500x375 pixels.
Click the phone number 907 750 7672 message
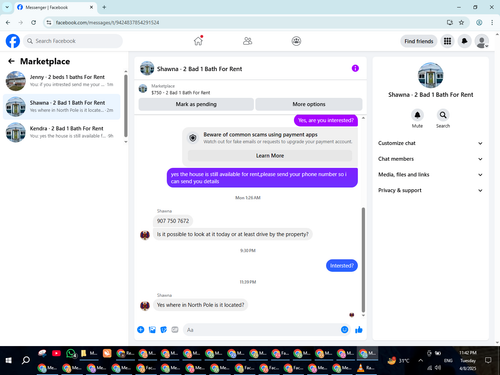click(173, 221)
